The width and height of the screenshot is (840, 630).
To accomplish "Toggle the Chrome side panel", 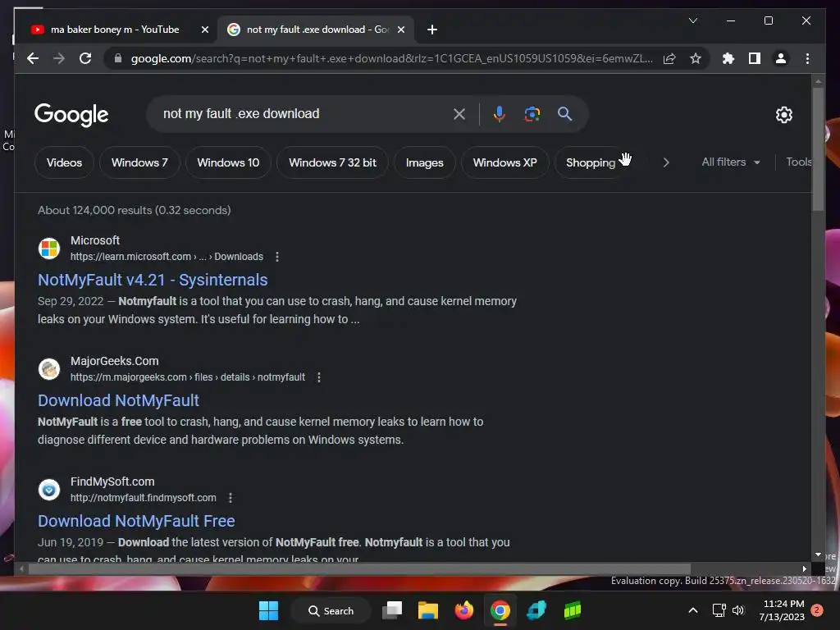I will [755, 58].
